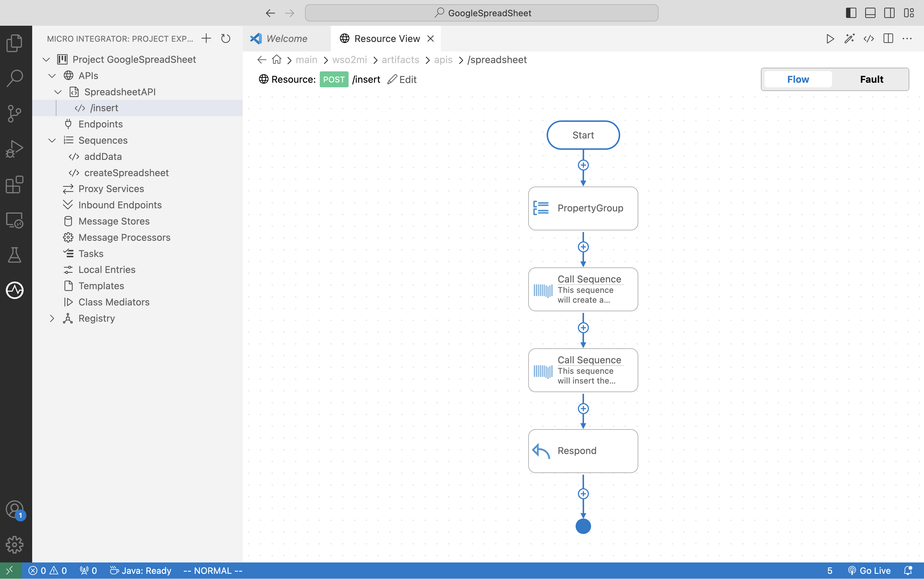
Task: Open the Explorer view in activity bar
Action: click(x=15, y=43)
